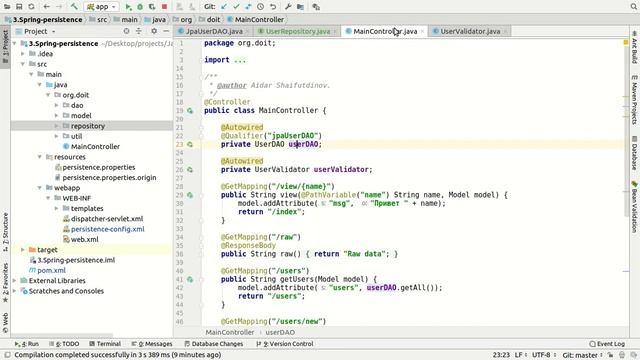Change LF line separator in the status bar

click(520, 355)
